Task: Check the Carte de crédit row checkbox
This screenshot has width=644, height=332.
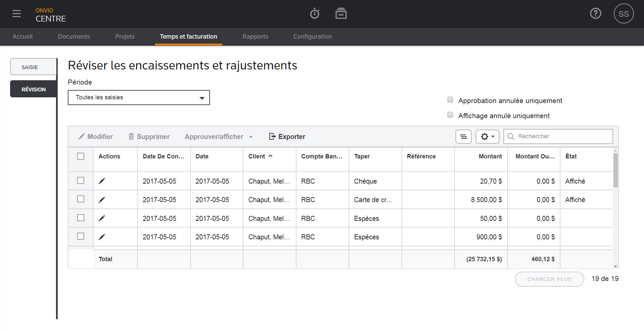Action: tap(80, 199)
